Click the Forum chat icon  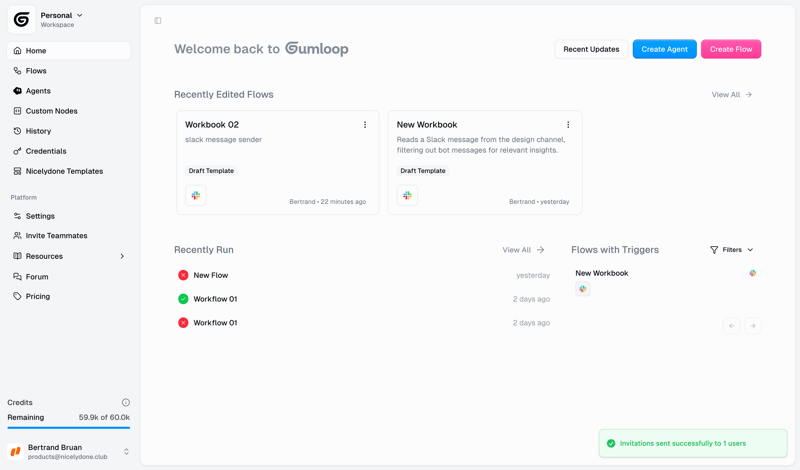pyautogui.click(x=17, y=277)
